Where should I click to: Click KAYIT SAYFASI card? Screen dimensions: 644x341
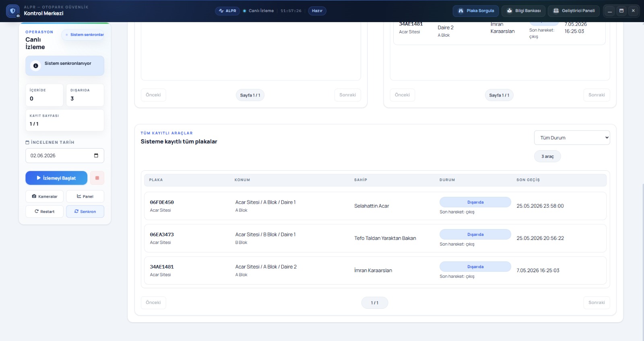pos(65,120)
